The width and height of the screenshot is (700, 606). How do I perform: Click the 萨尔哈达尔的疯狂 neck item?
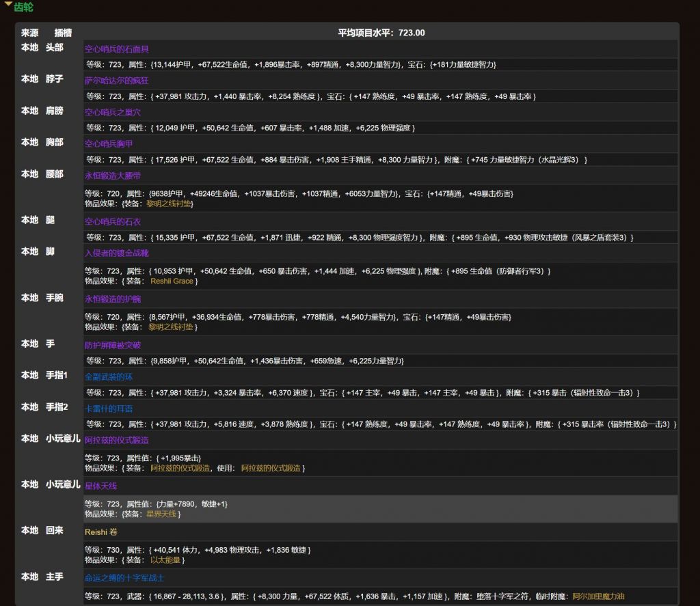point(118,81)
